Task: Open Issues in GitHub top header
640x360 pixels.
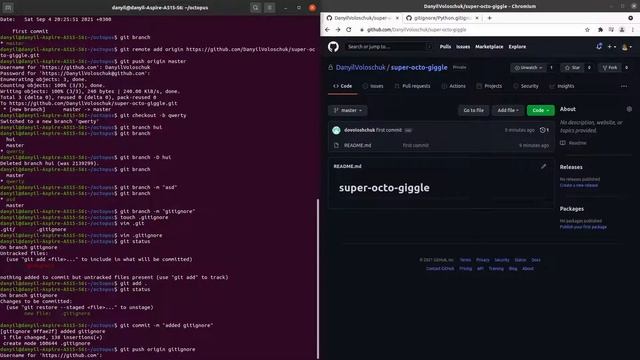Action: coord(463,47)
